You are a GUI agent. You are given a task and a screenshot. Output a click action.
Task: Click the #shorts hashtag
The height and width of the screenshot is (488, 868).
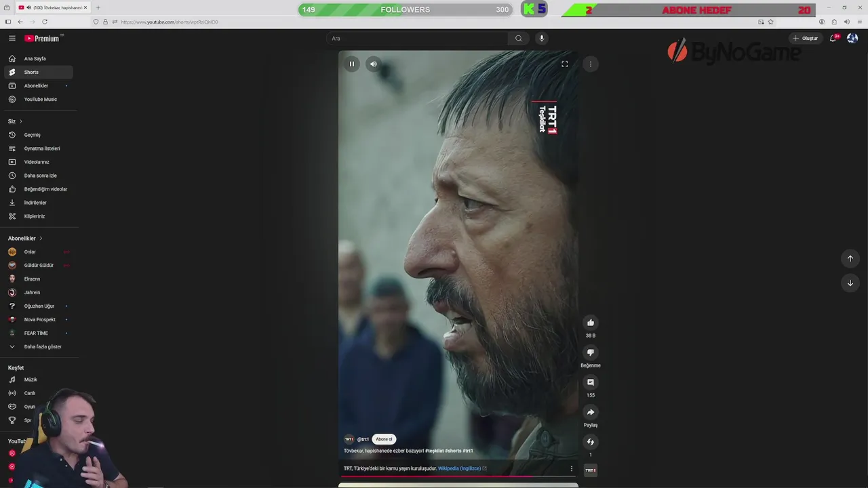(x=453, y=451)
